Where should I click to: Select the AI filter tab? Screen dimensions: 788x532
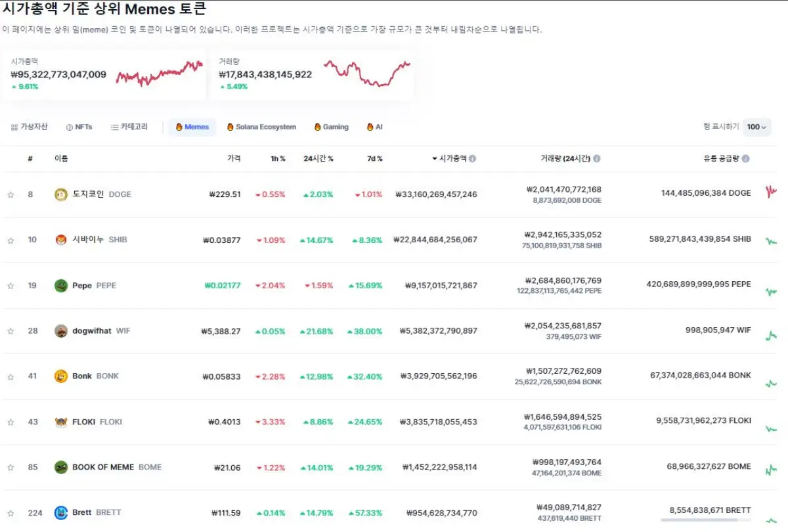tap(375, 127)
